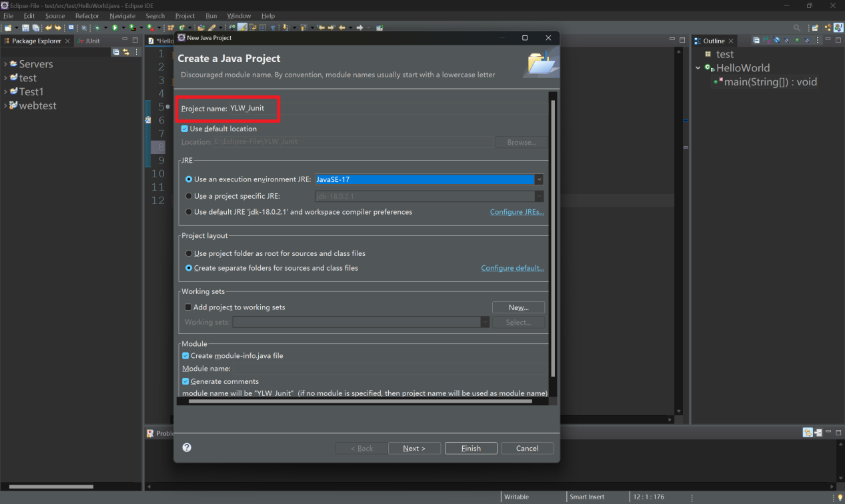Select main(String[]) : void in Outline

tap(770, 82)
